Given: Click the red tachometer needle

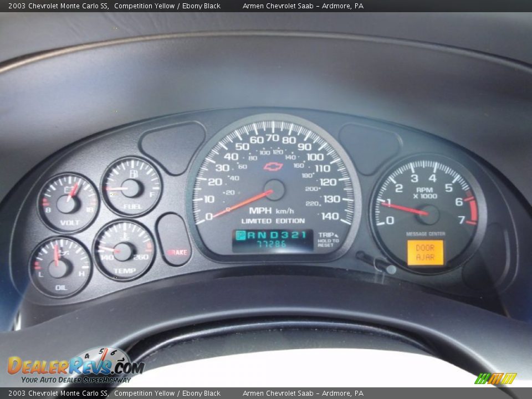Looking at the screenshot, I should 405,209.
